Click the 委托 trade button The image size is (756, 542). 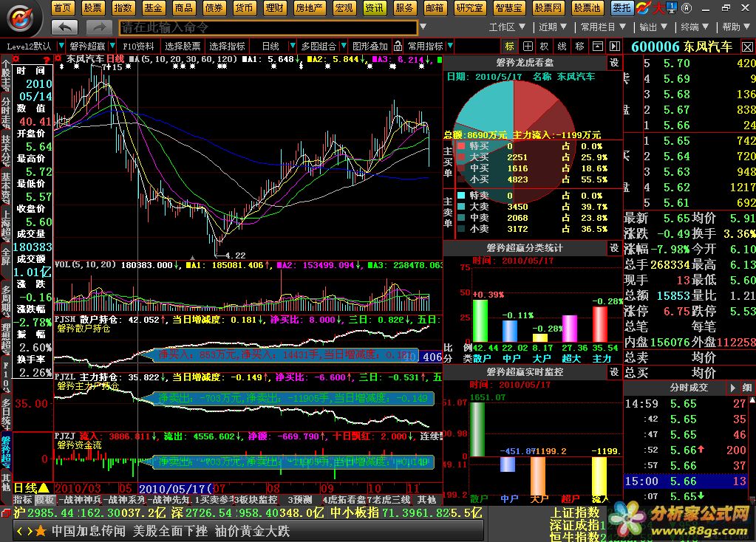tap(622, 7)
